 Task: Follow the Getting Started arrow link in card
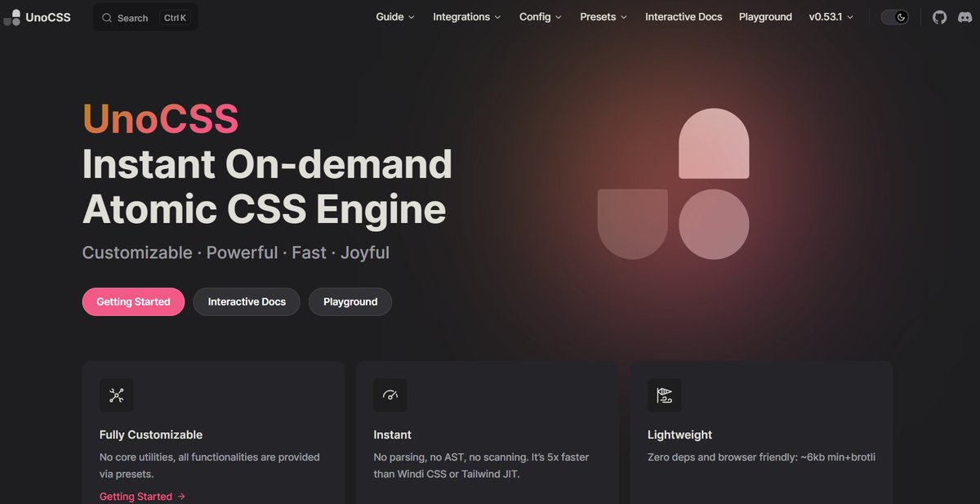142,497
